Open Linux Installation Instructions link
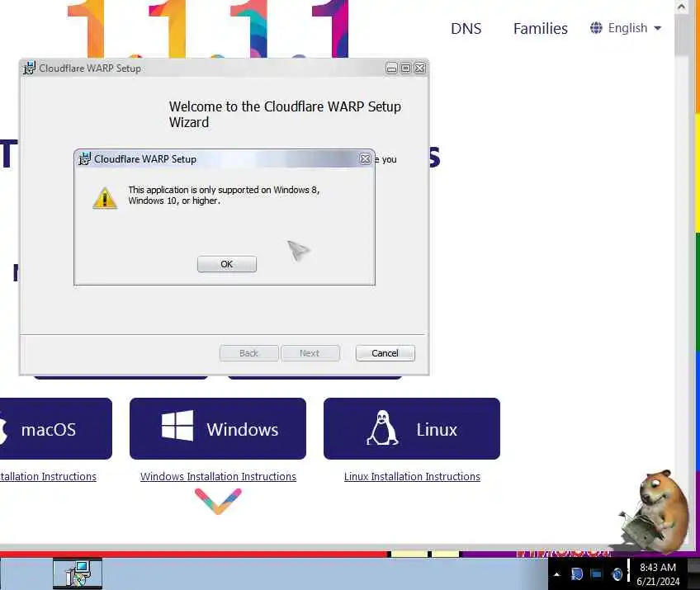Image resolution: width=700 pixels, height=590 pixels. tap(412, 477)
